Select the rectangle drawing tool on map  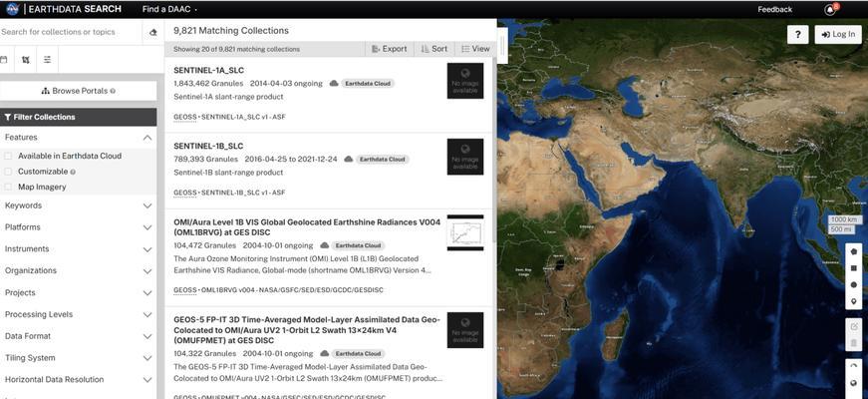(x=854, y=268)
